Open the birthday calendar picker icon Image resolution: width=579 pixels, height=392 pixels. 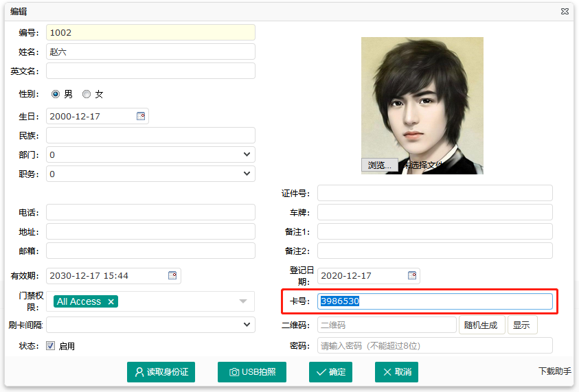click(141, 116)
